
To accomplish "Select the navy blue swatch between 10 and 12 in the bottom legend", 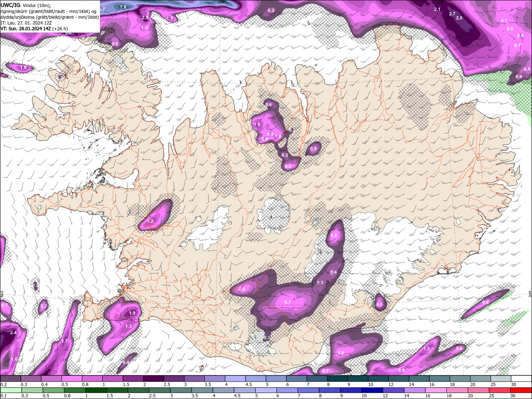I will 371,390.
